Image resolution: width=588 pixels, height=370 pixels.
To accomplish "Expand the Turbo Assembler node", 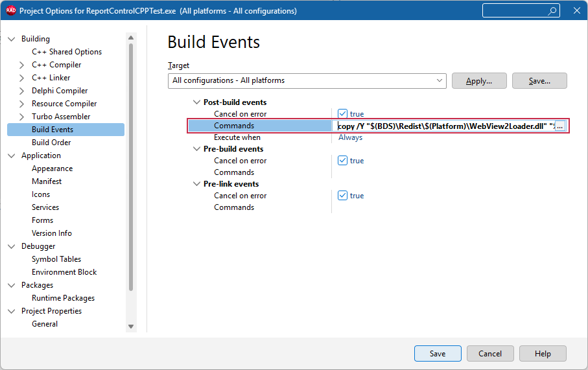I will tap(22, 117).
